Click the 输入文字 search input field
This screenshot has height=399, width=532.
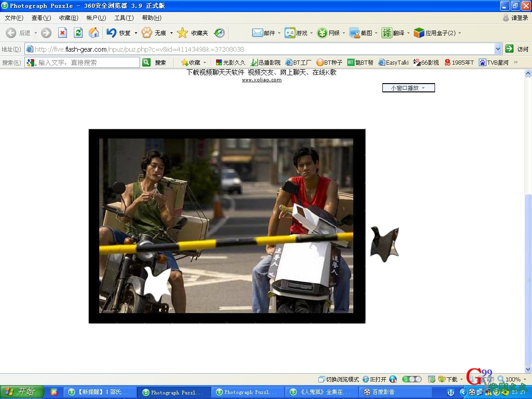pyautogui.click(x=88, y=62)
